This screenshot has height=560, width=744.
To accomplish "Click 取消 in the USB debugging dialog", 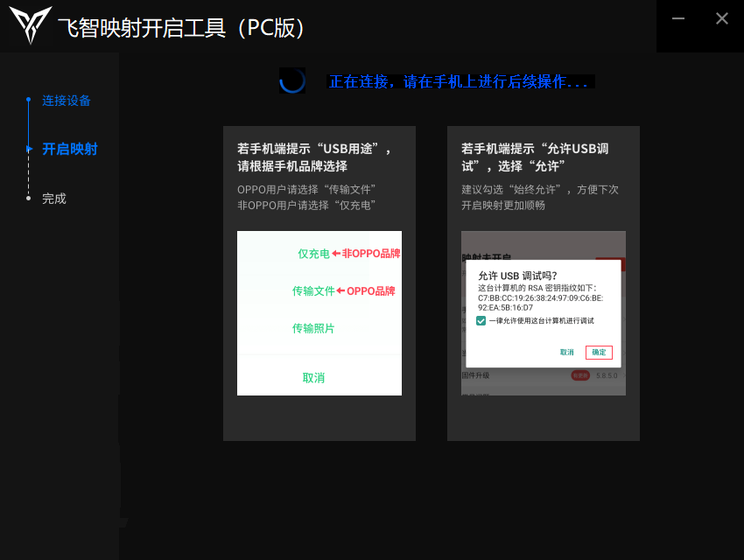I will [x=567, y=353].
